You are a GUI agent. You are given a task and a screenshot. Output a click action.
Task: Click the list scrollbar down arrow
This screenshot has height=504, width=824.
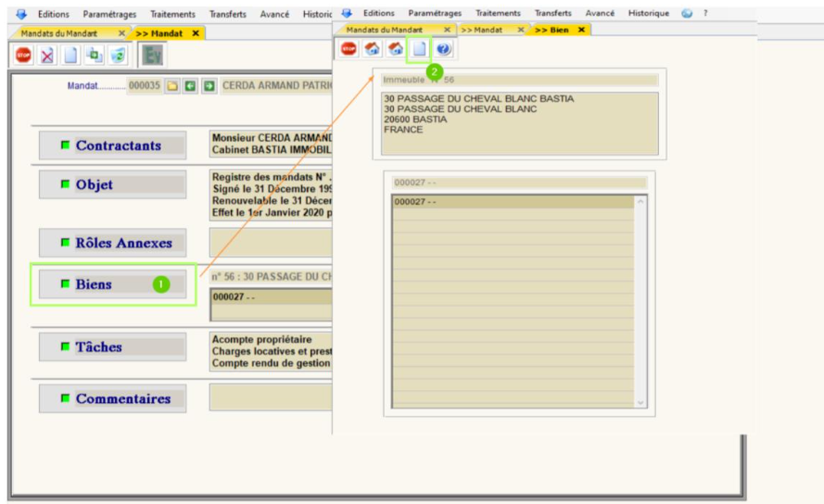coord(640,401)
